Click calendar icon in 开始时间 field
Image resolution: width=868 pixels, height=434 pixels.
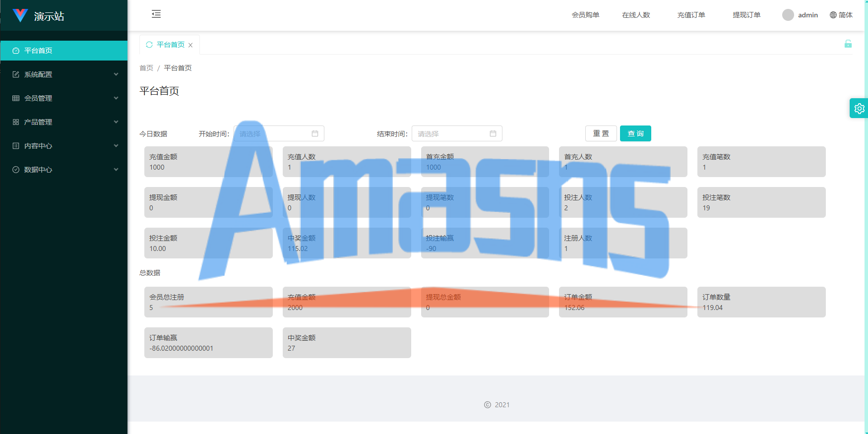315,133
